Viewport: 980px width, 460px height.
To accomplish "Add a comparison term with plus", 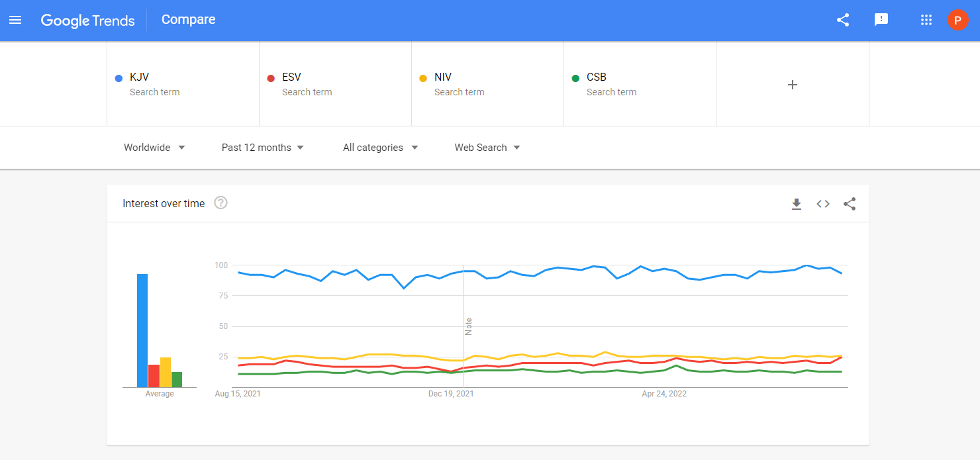I will click(x=792, y=85).
